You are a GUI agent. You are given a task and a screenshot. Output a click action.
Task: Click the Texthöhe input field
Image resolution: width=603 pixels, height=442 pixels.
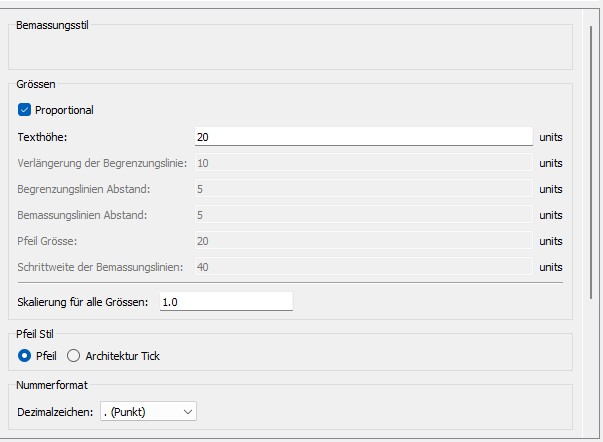click(x=363, y=137)
